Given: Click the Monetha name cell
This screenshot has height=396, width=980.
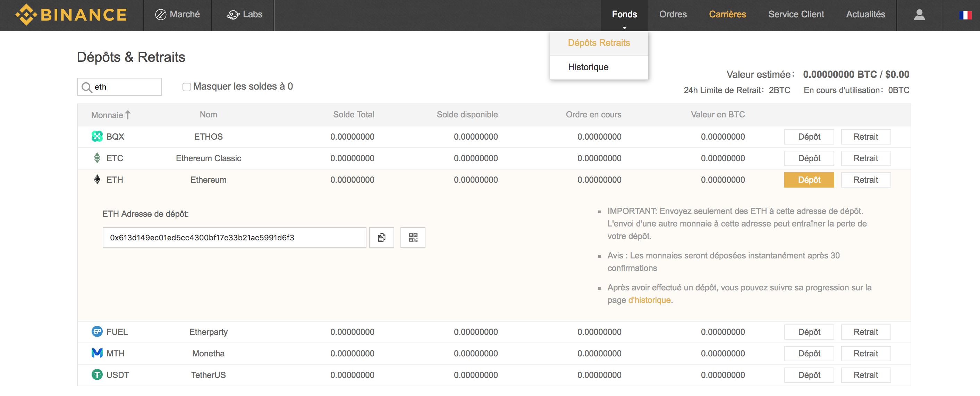Looking at the screenshot, I should [x=209, y=353].
